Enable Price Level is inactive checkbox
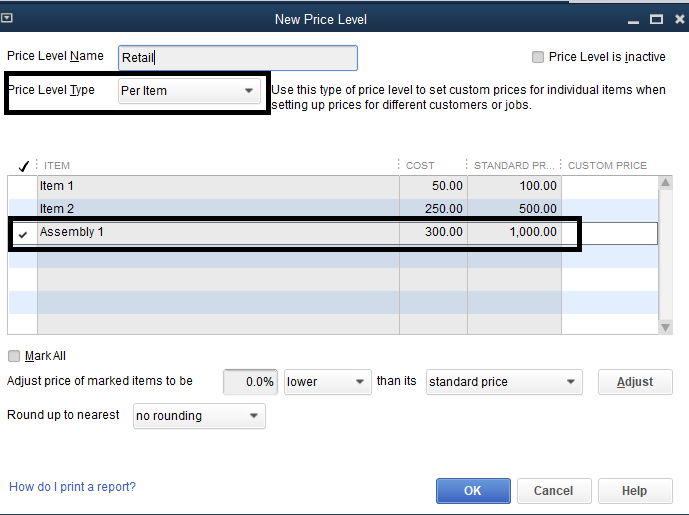Image resolution: width=689 pixels, height=515 pixels. click(x=539, y=58)
